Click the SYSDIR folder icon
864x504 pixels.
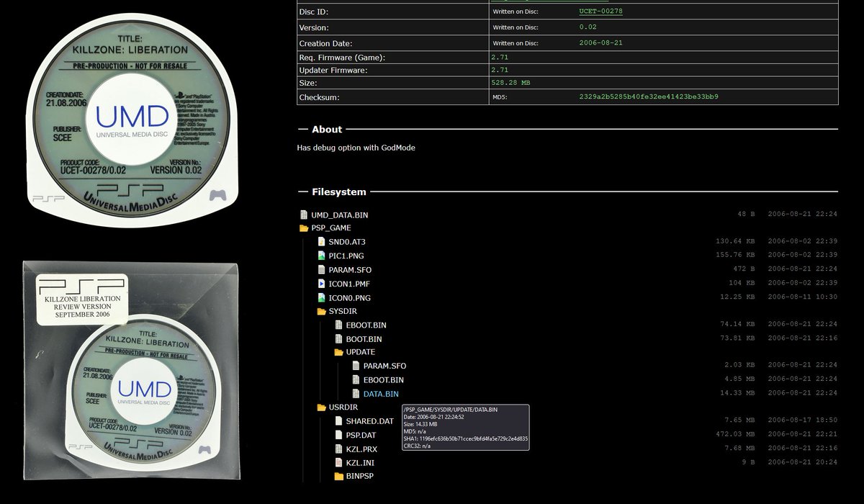322,311
